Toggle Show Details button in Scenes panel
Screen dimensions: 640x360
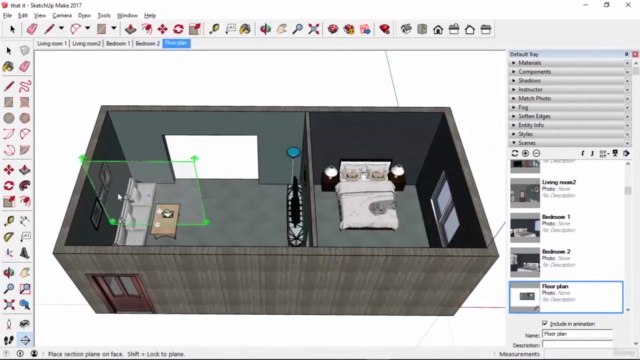[616, 153]
